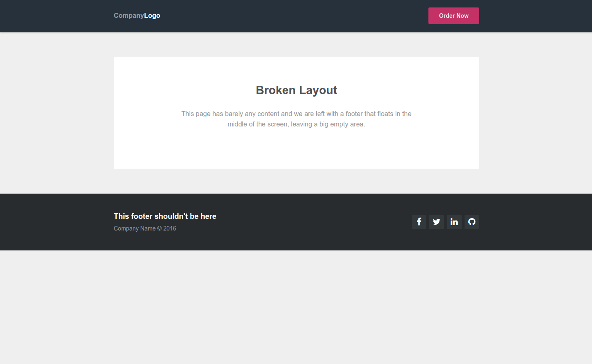Click empty space in the dark header bar

(291, 16)
